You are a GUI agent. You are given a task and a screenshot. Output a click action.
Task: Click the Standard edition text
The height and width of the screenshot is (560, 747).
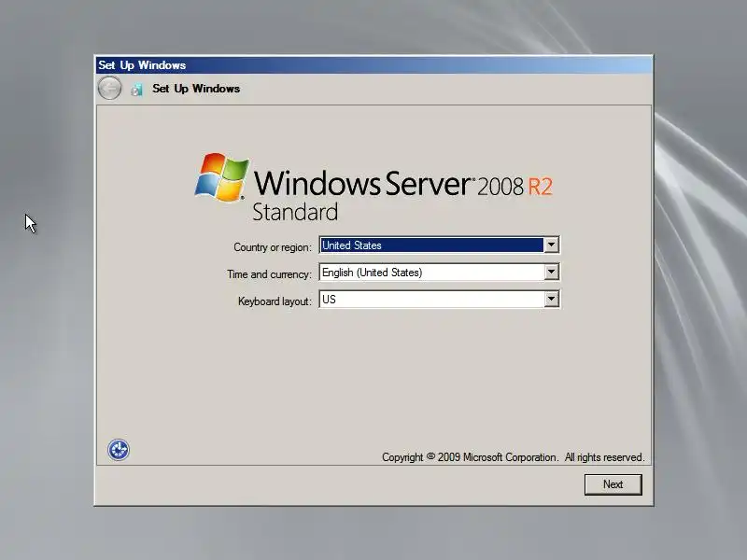[x=295, y=212]
